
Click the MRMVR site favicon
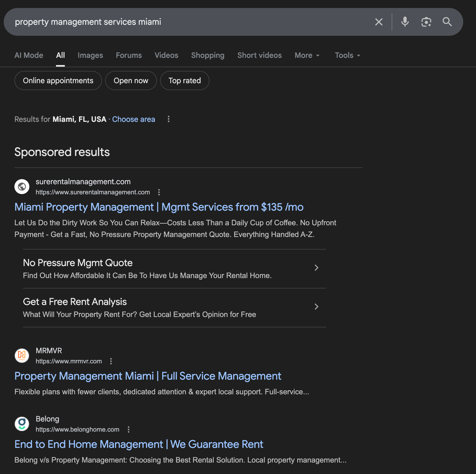[x=22, y=356]
